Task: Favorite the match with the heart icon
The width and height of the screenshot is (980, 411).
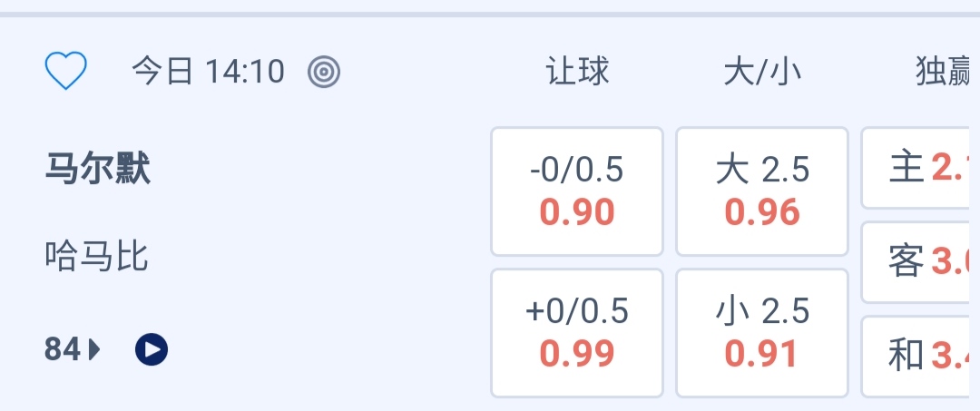Action: [x=65, y=71]
